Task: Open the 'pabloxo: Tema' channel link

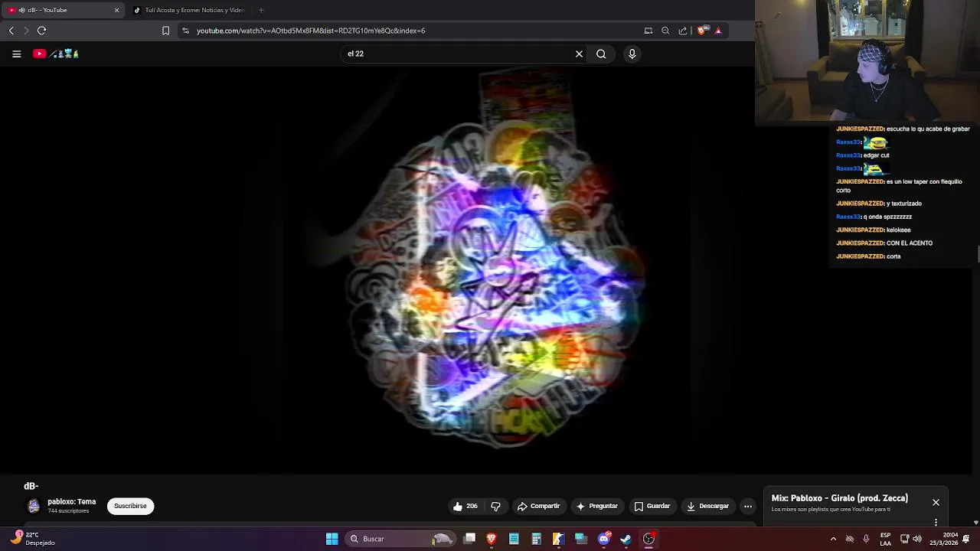Action: 72,502
